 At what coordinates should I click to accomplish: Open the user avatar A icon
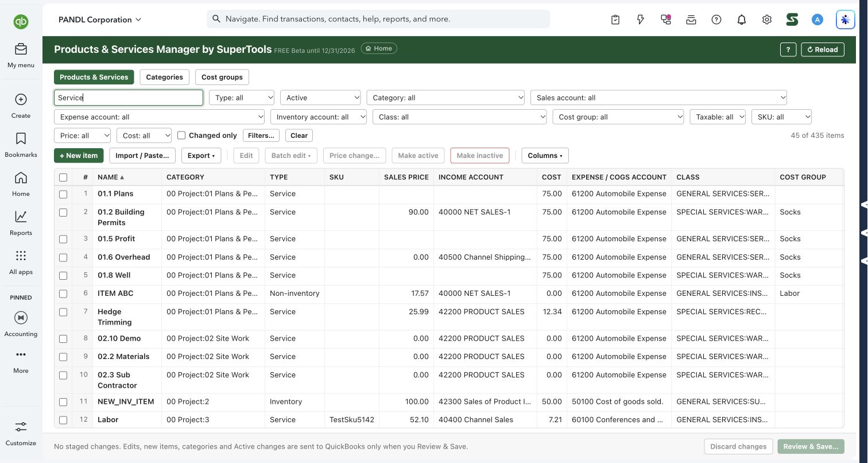click(817, 20)
